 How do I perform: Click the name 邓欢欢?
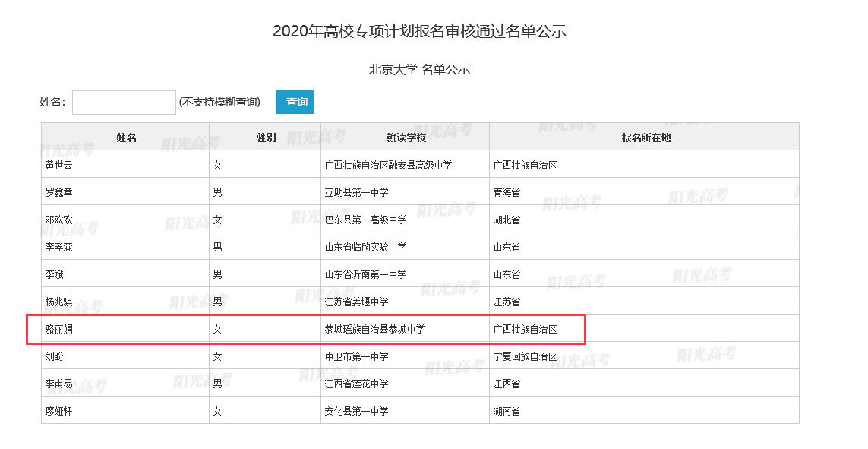58,220
